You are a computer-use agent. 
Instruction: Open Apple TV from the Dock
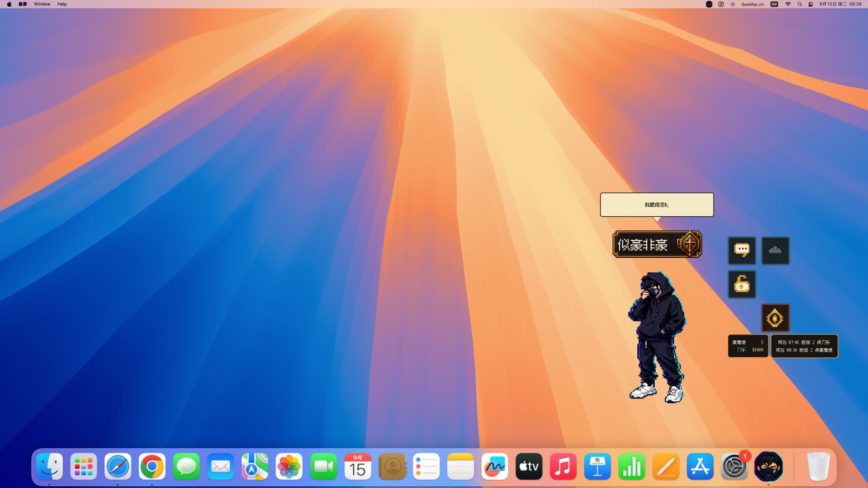529,467
